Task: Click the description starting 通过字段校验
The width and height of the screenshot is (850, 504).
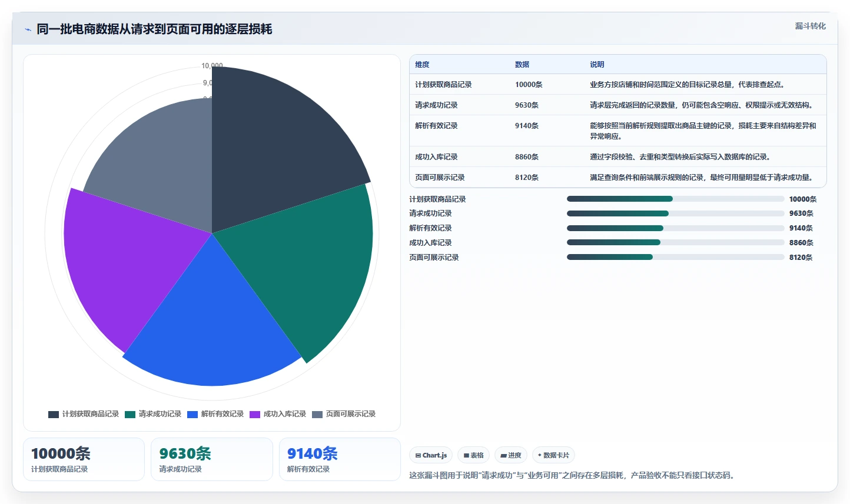Action: [680, 157]
